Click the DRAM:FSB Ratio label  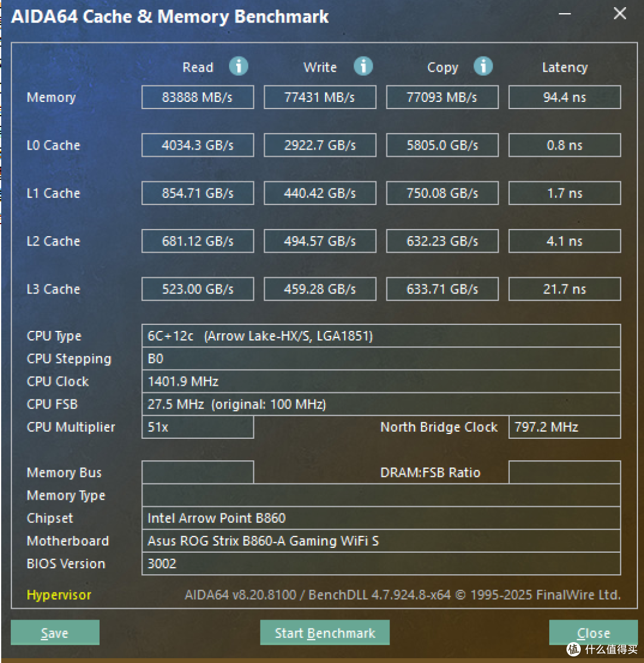[430, 472]
